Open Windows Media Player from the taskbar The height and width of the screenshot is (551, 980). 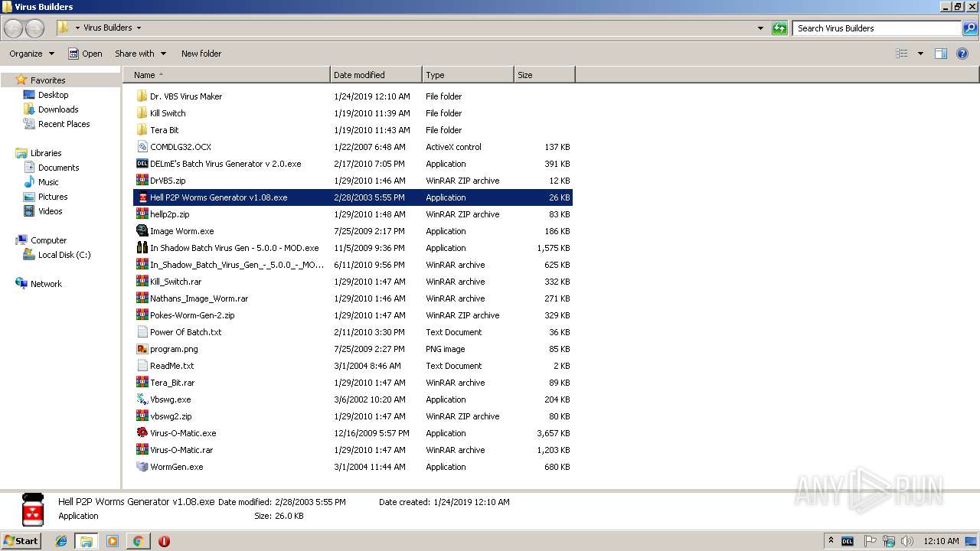pos(113,541)
